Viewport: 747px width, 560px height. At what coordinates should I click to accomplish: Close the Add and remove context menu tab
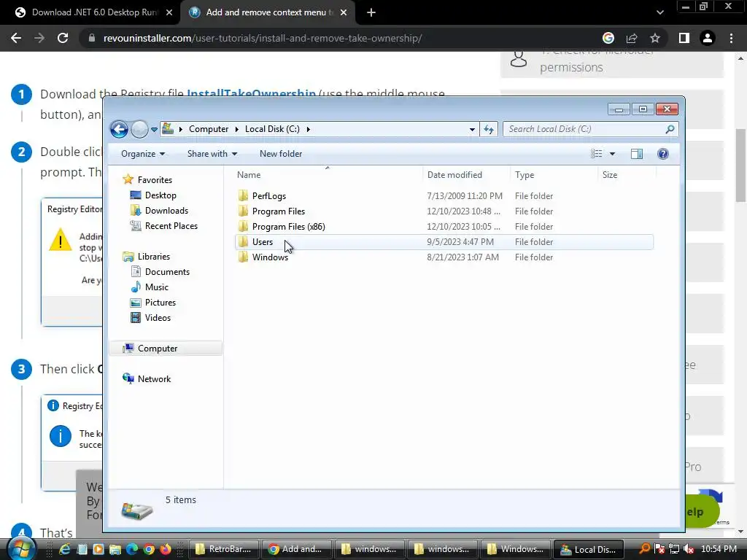tap(344, 12)
